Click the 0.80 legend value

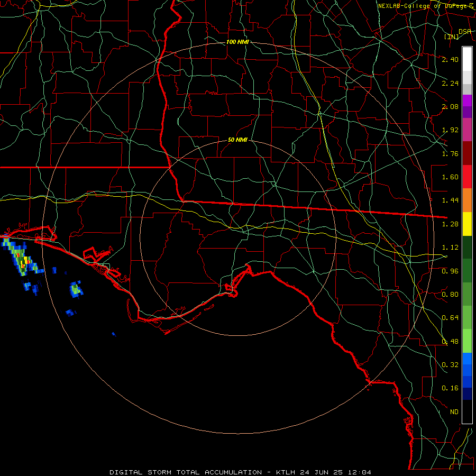point(450,295)
